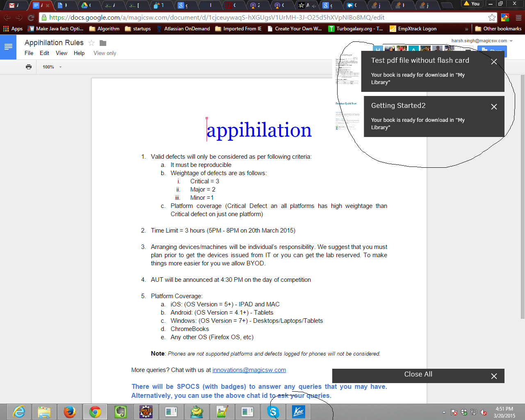Click Close All notifications button
Screen dimensions: 525x420
(418, 374)
